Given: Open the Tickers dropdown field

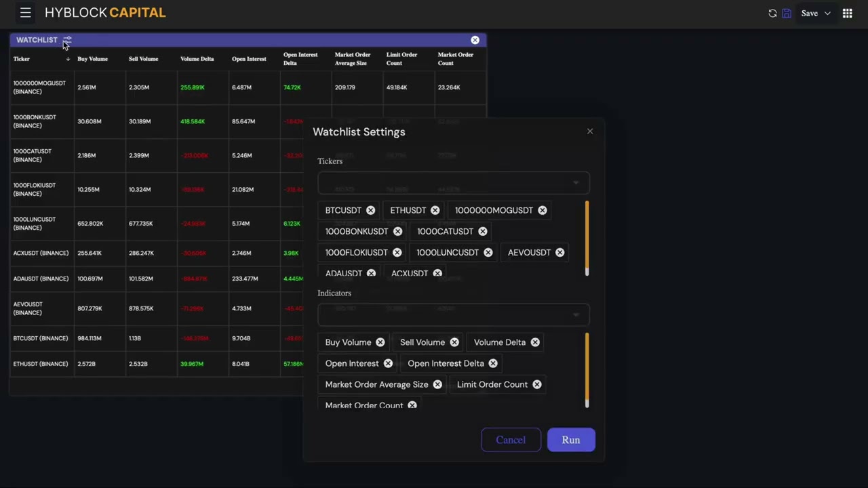Looking at the screenshot, I should pos(454,182).
